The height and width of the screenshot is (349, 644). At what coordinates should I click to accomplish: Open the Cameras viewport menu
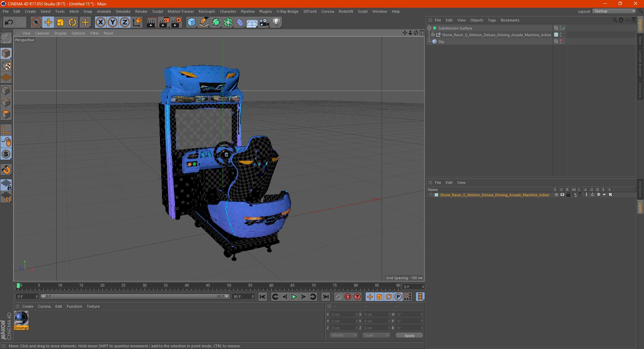tap(42, 33)
